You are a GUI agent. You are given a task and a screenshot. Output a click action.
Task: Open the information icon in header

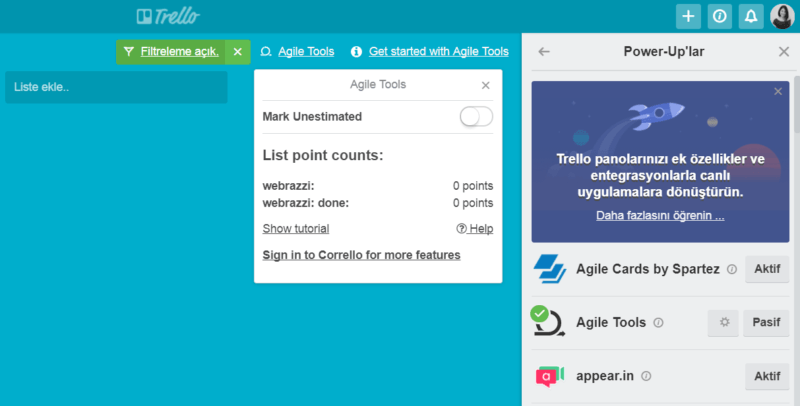719,16
